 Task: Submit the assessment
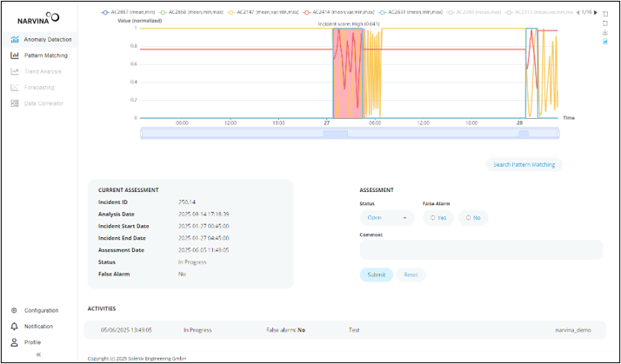tap(377, 275)
